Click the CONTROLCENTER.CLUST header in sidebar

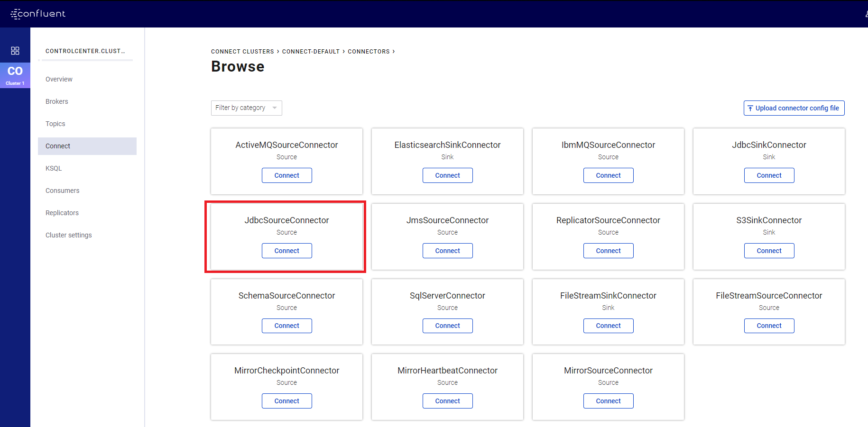(x=85, y=51)
